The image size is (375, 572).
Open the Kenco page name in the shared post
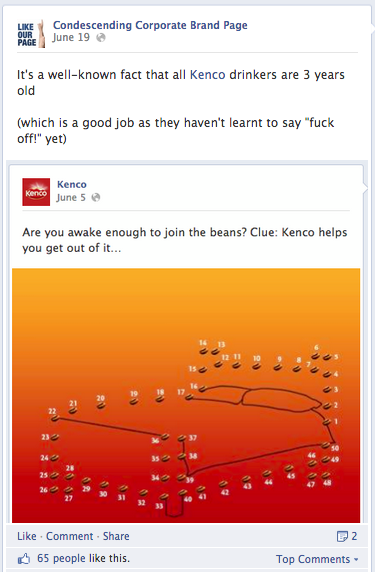tap(72, 184)
